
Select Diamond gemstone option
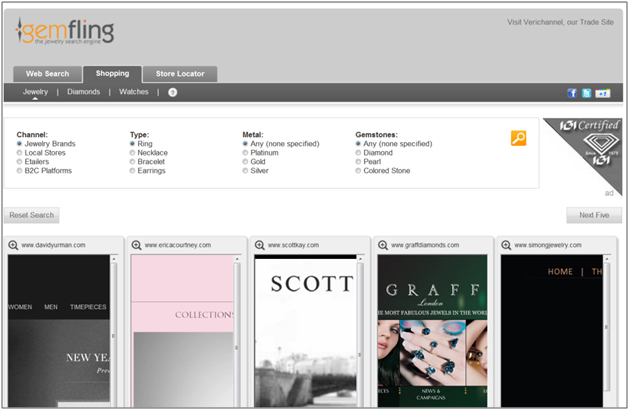click(x=358, y=153)
